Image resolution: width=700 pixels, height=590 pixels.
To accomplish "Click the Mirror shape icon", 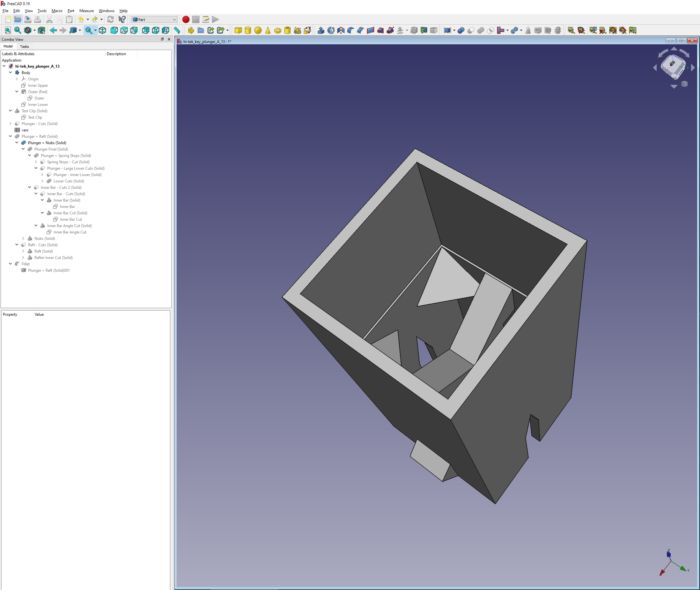I will (341, 30).
